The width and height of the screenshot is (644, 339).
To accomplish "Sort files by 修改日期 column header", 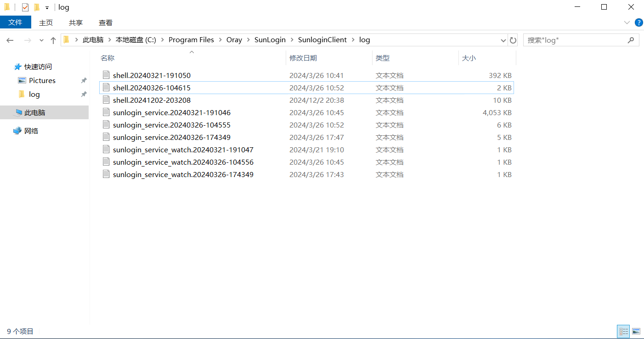I will click(x=303, y=58).
